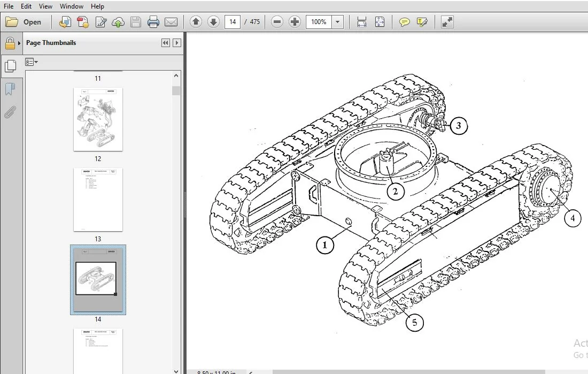Click the read mode expand icon
Viewport: 588px width, 374px height.
click(447, 22)
